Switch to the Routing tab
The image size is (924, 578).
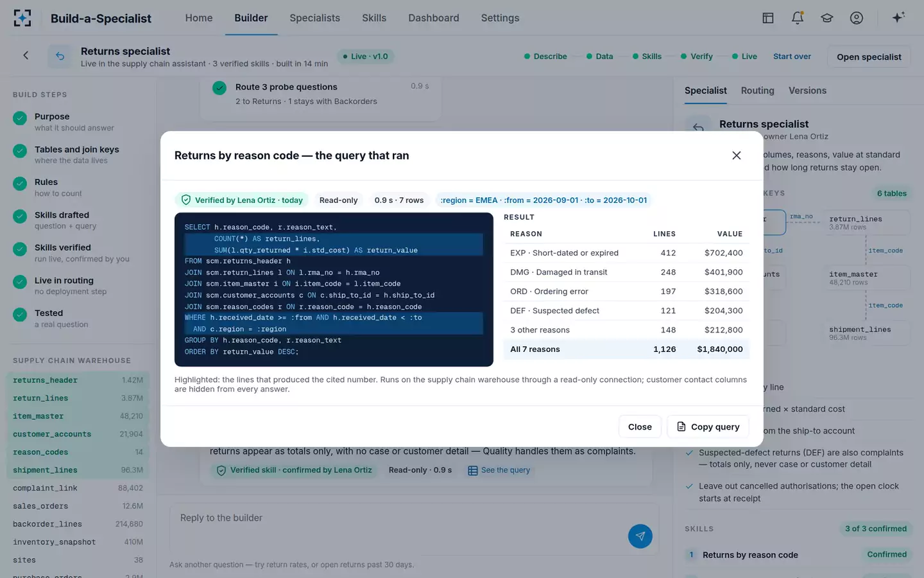(758, 91)
